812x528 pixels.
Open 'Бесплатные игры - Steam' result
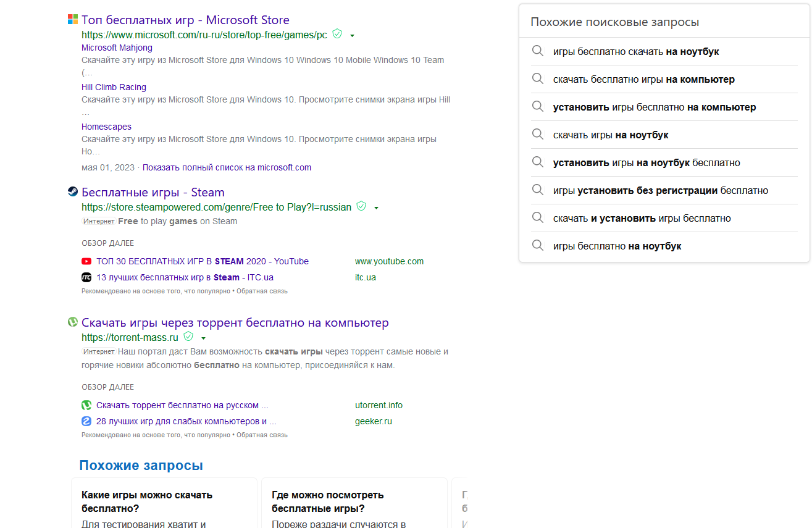point(153,192)
